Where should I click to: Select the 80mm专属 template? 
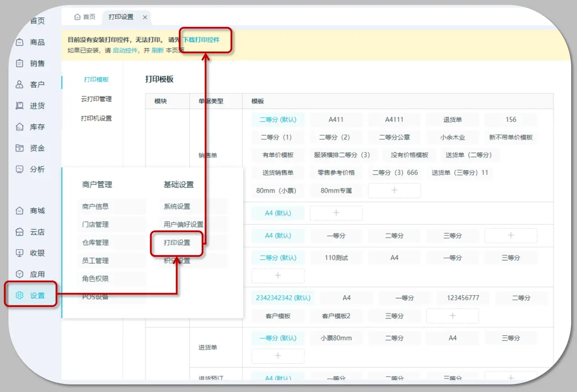tap(336, 190)
